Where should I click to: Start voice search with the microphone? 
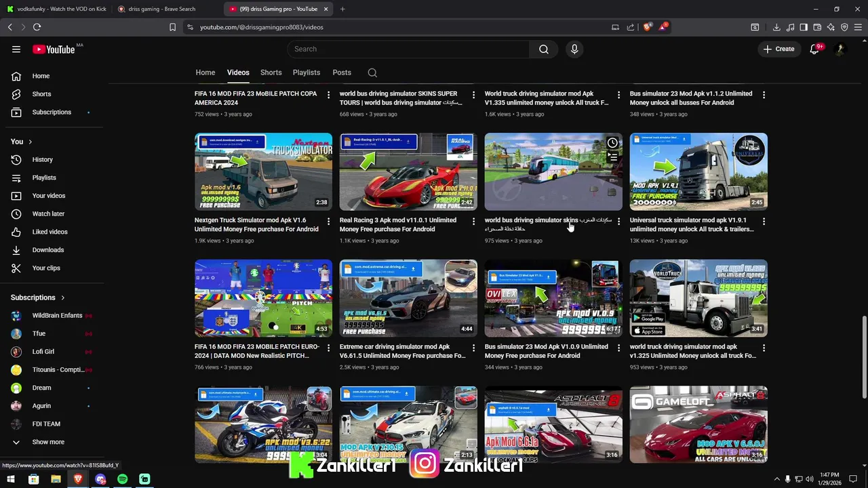(574, 49)
